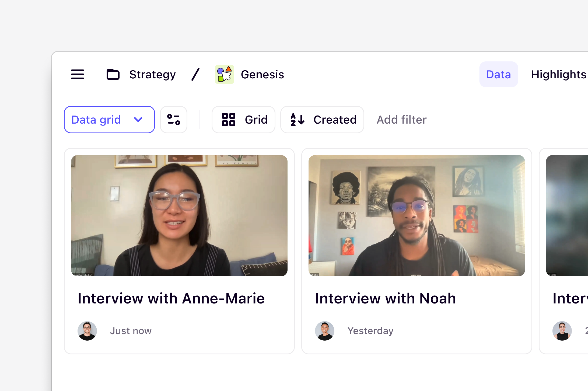Open the hamburger menu
Viewport: 588px width, 391px height.
point(78,74)
